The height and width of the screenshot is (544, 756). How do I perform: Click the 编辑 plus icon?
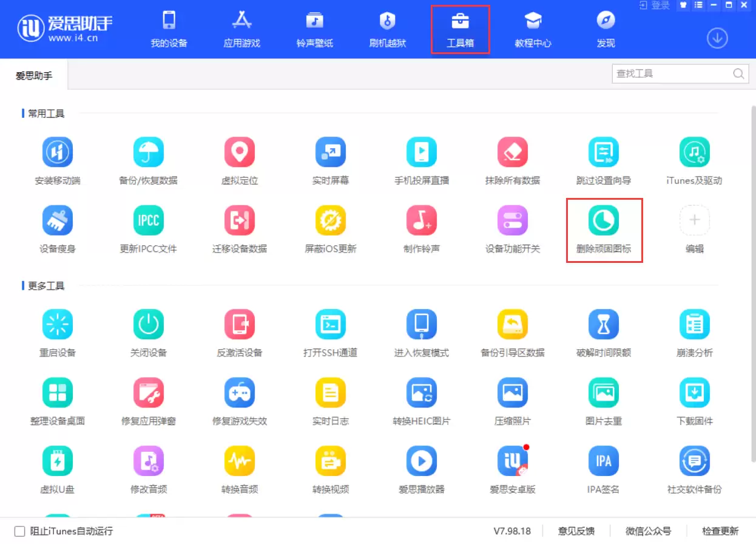(695, 220)
